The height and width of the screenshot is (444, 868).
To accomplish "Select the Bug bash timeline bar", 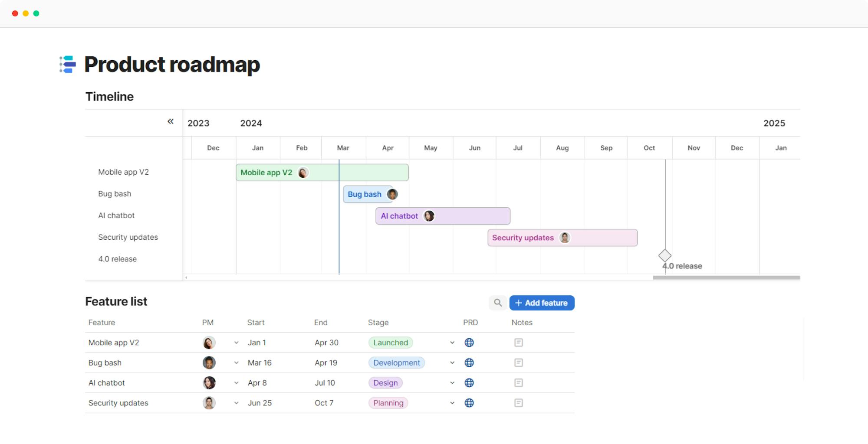I will click(368, 194).
